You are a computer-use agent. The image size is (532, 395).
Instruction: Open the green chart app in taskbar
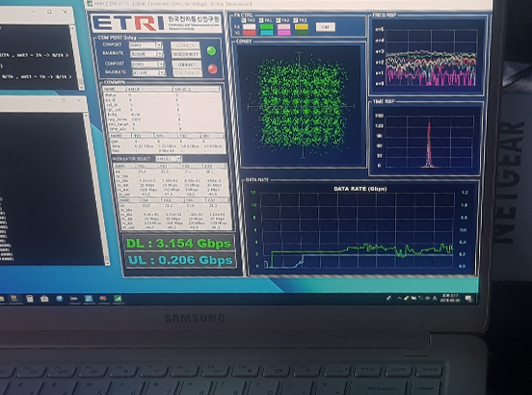118,299
